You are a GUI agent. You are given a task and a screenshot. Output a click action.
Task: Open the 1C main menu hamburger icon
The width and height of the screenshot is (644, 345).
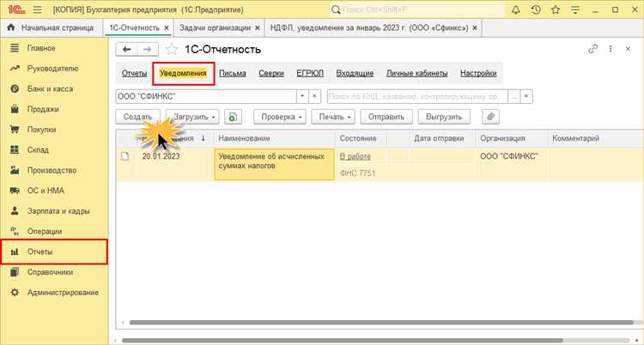click(37, 9)
